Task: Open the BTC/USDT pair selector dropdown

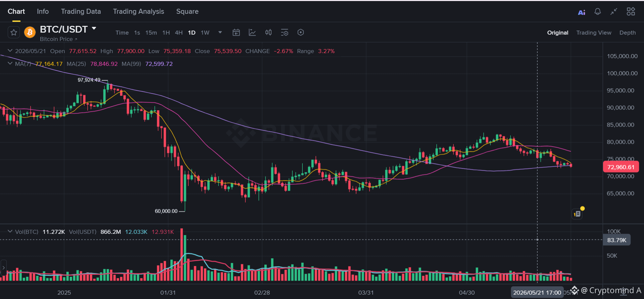Action: coord(94,29)
